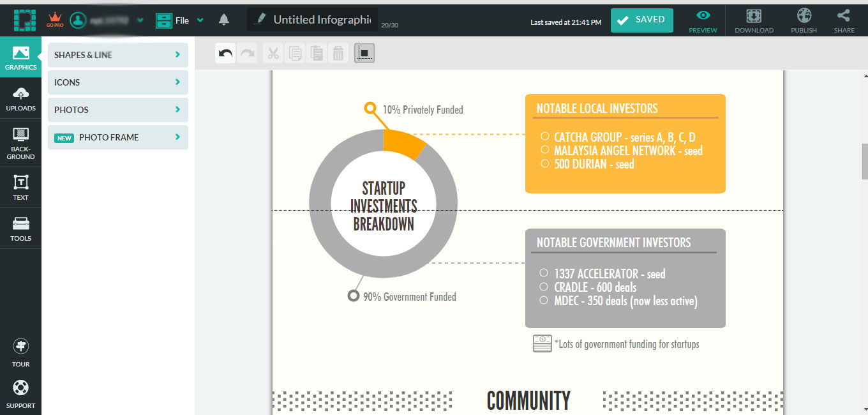Click the scissors cut icon
This screenshot has width=868, height=415.
pyautogui.click(x=273, y=54)
